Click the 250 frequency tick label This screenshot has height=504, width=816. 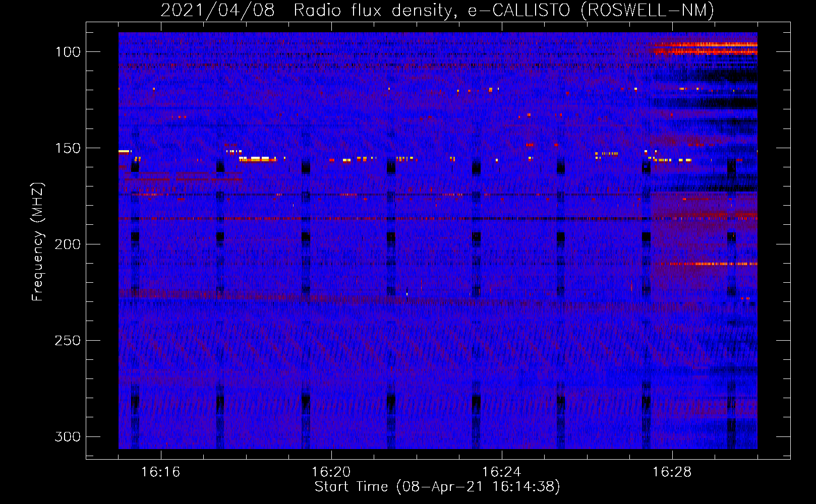68,341
